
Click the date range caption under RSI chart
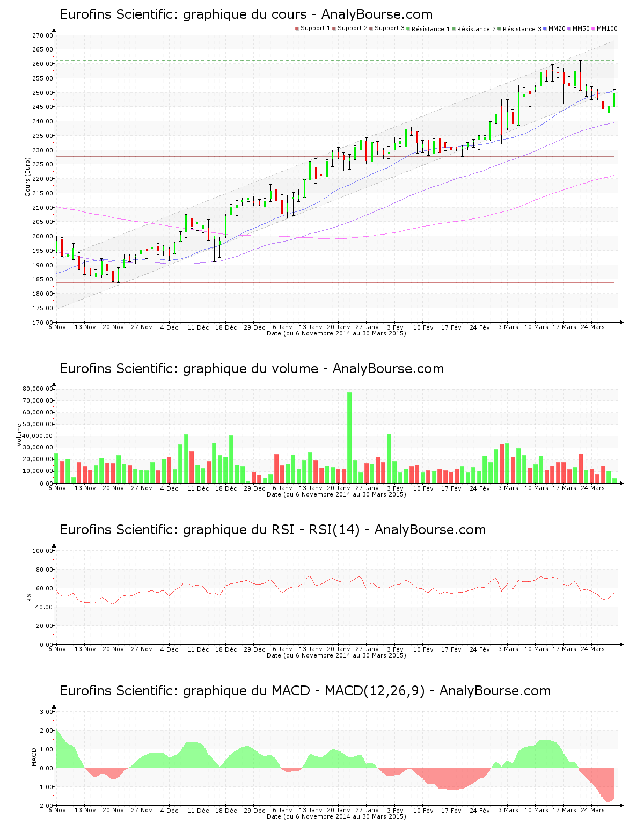click(x=336, y=655)
